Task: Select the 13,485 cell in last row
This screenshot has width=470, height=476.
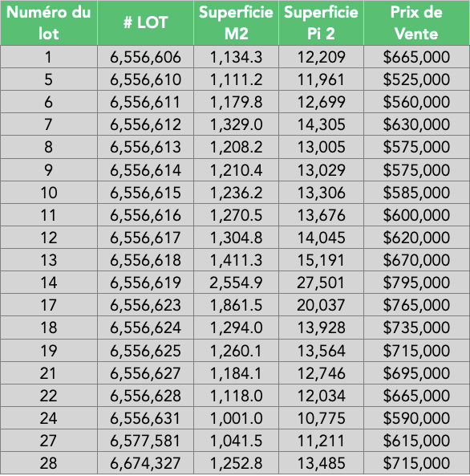Action: pyautogui.click(x=321, y=463)
